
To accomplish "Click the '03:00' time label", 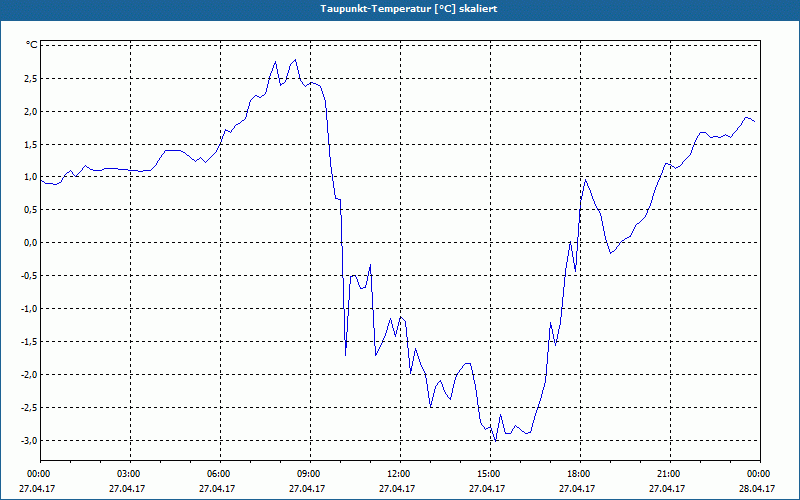I will click(131, 474).
